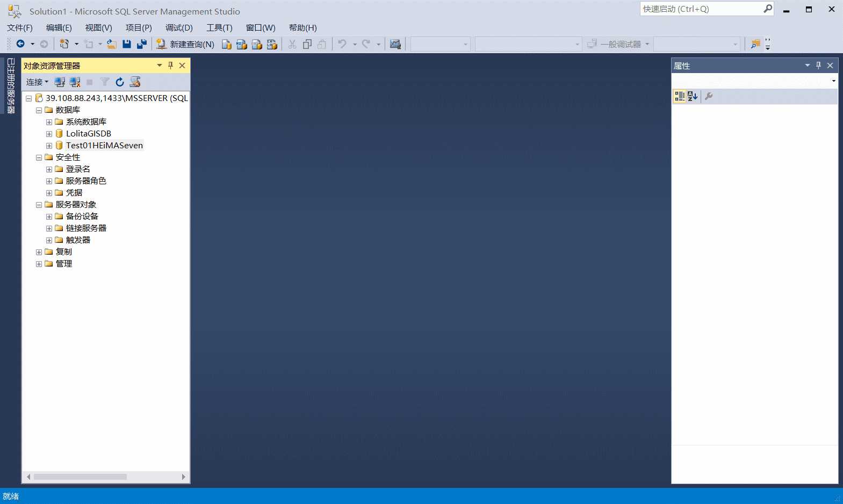Click the Find in Files icon
This screenshot has width=843, height=504.
pyautogui.click(x=755, y=44)
